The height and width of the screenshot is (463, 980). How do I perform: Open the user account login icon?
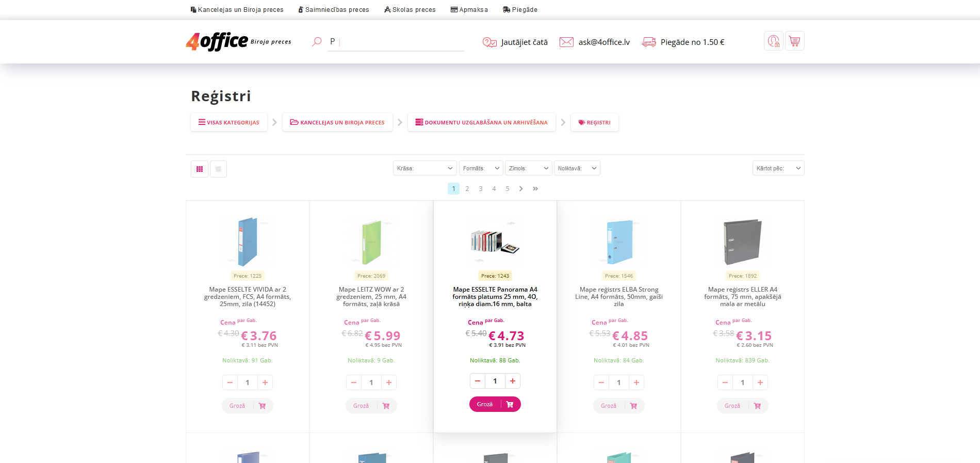(773, 41)
